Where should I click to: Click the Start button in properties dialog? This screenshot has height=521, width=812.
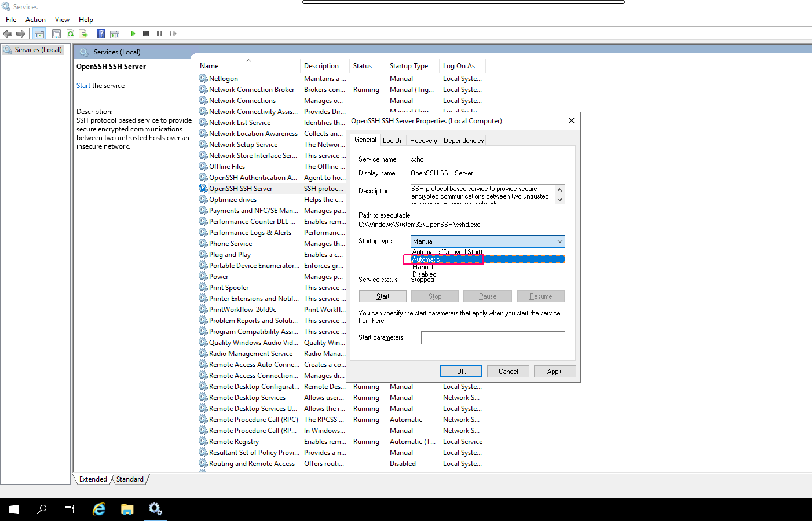click(382, 296)
